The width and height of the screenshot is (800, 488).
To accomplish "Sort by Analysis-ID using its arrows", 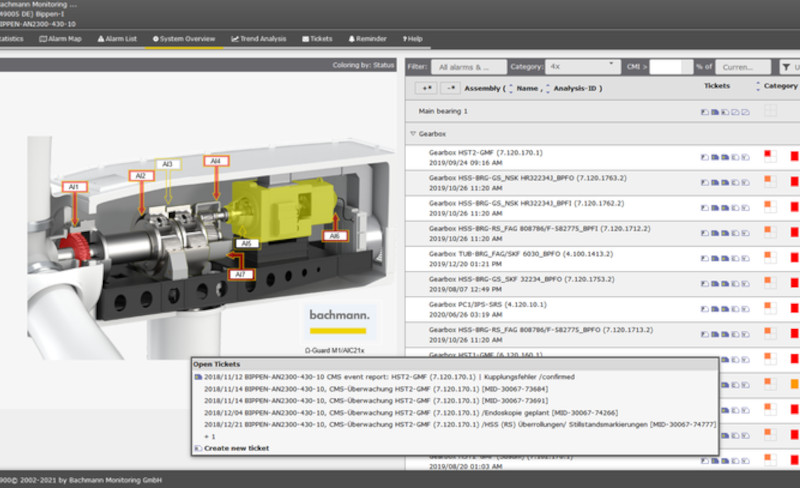I will pyautogui.click(x=547, y=88).
